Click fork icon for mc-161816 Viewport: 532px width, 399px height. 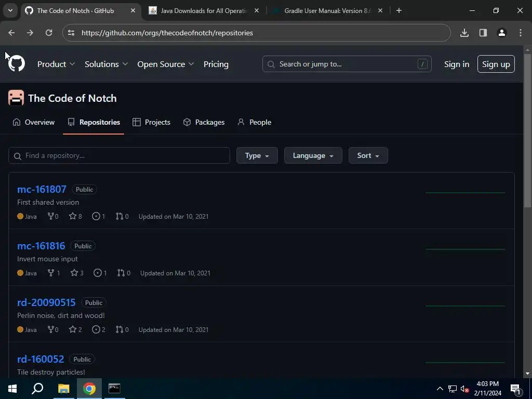tap(51, 273)
